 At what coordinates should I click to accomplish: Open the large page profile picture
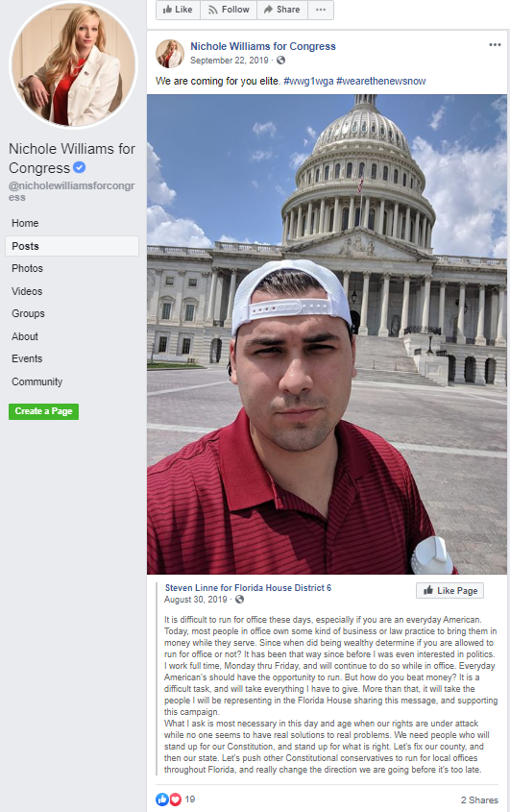tap(73, 63)
